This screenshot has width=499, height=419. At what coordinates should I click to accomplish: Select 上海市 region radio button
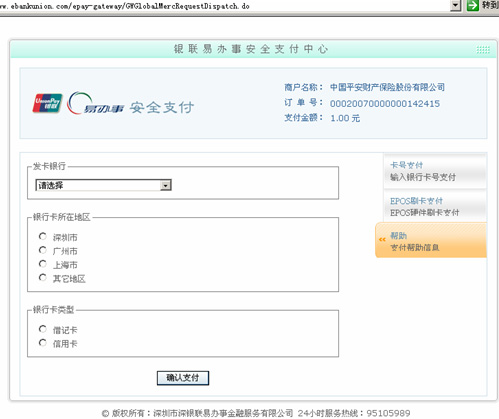click(x=42, y=264)
